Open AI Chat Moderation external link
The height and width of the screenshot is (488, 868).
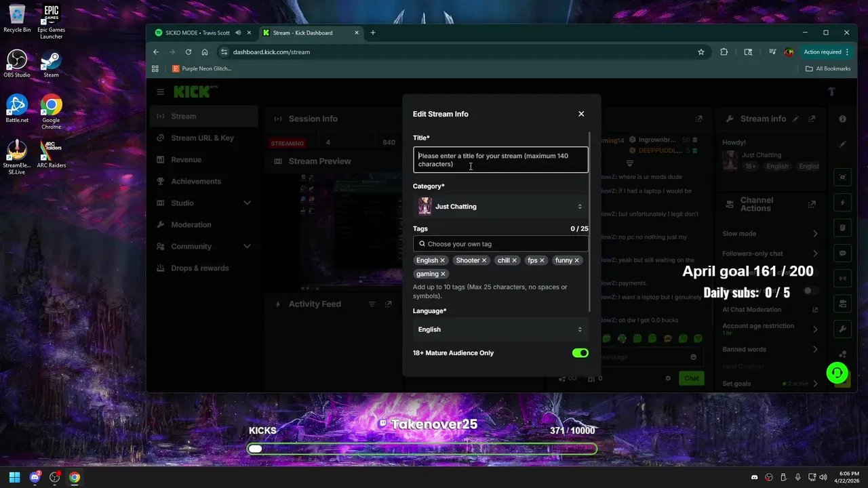pos(815,310)
